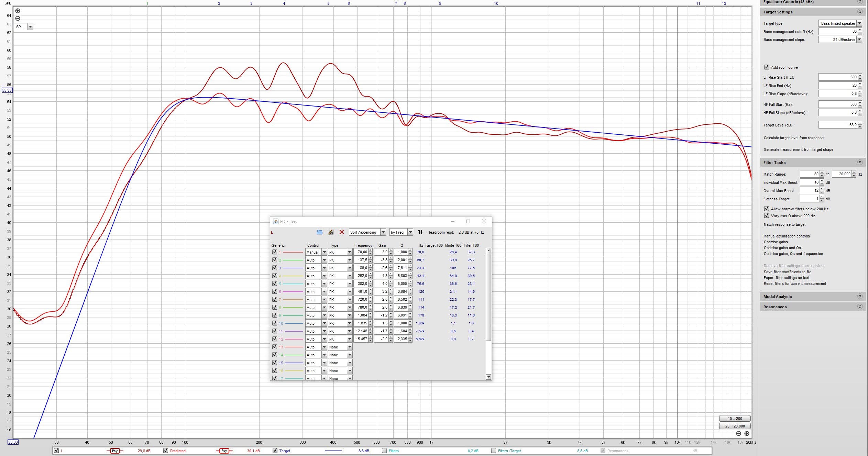This screenshot has height=456, width=868.
Task: Collapse the Equaliser Generic panel header
Action: coord(860,2)
